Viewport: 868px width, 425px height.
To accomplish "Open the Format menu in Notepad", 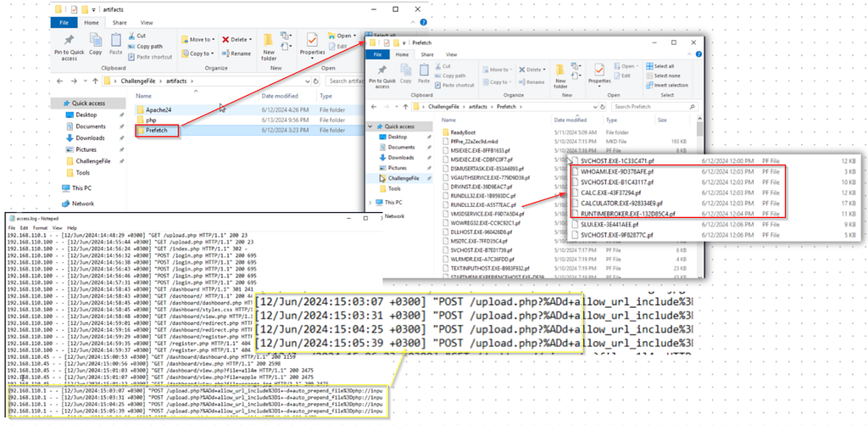I will click(x=40, y=227).
